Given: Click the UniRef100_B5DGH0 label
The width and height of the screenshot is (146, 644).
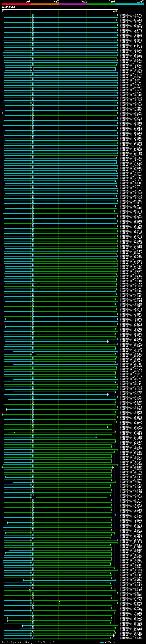Looking at the screenshot, I should pyautogui.click(x=131, y=77).
